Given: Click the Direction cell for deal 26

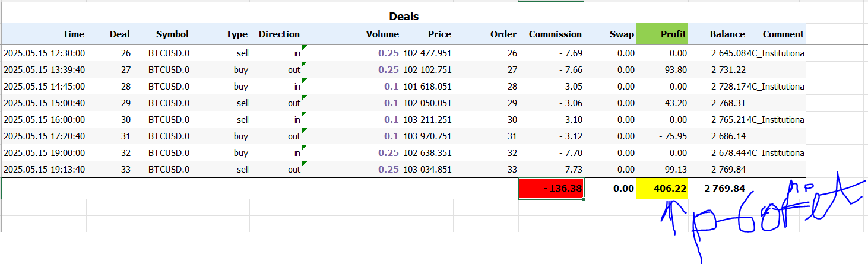Looking at the screenshot, I should click(279, 53).
